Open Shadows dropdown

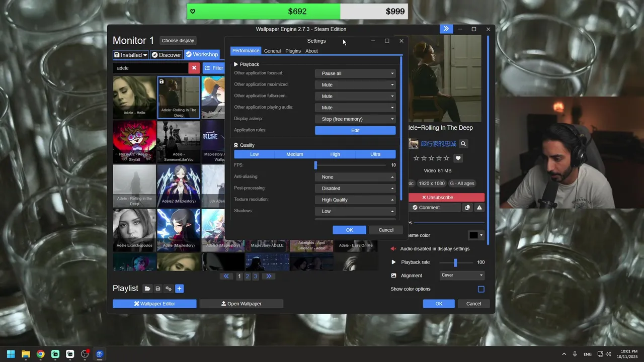(x=355, y=211)
